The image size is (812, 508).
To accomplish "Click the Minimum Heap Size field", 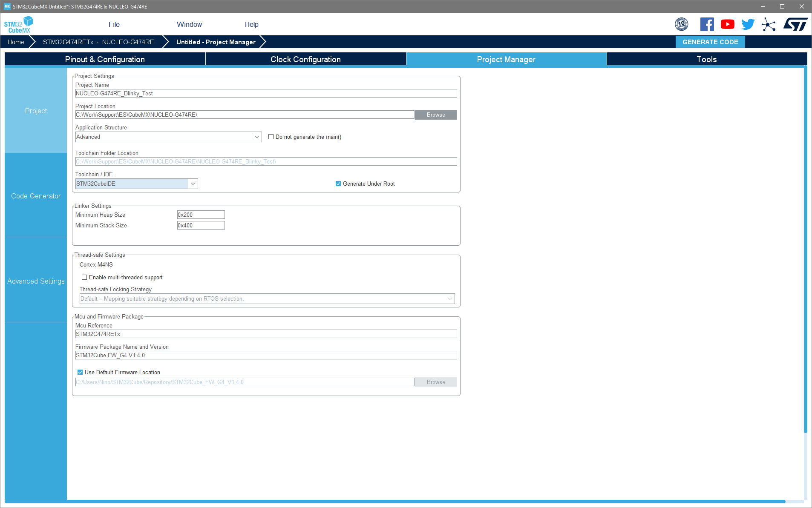I will [201, 215].
